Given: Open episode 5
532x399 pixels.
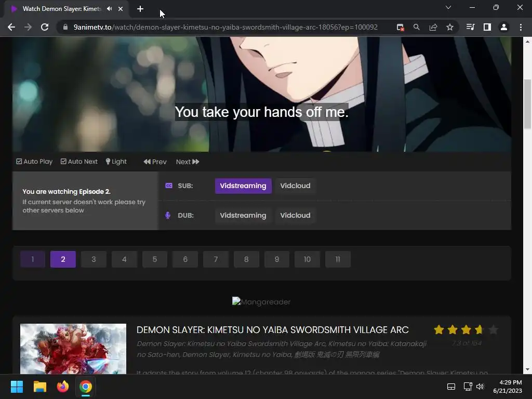Looking at the screenshot, I should [155, 259].
